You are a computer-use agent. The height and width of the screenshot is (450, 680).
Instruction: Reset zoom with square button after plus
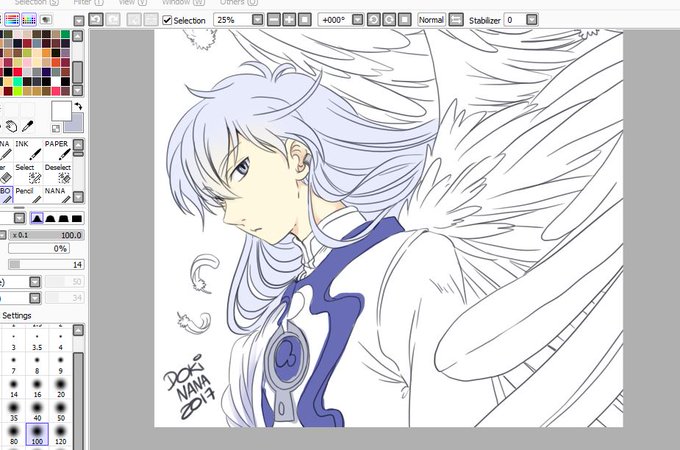pos(304,20)
